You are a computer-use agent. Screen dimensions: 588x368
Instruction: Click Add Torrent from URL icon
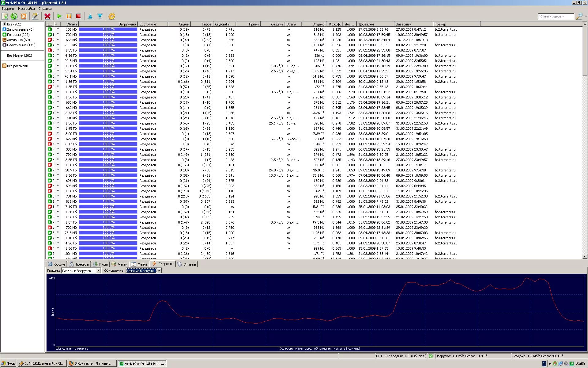14,16
